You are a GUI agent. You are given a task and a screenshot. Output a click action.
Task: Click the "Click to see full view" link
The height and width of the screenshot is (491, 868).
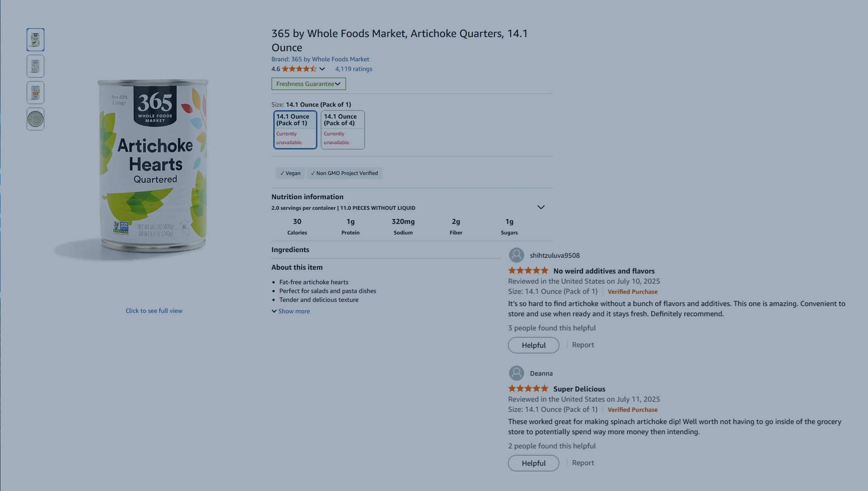[x=154, y=311]
